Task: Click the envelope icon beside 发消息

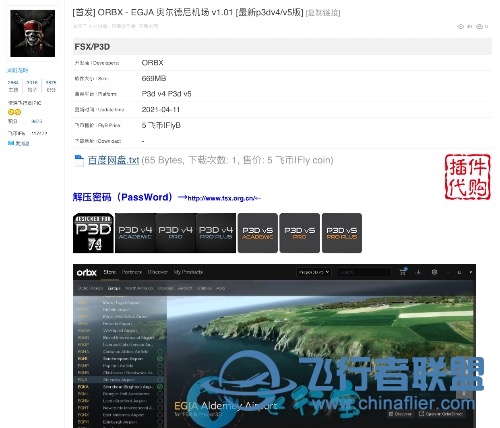Action: [11, 143]
